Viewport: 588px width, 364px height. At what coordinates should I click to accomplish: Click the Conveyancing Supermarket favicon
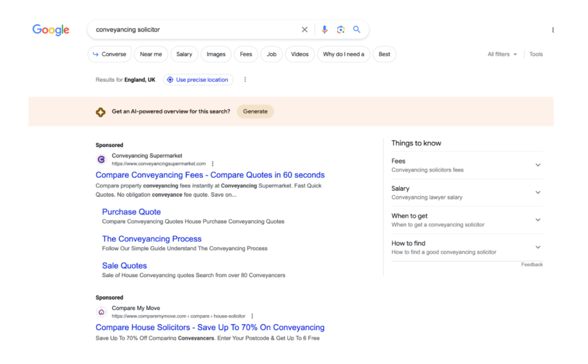pyautogui.click(x=101, y=159)
